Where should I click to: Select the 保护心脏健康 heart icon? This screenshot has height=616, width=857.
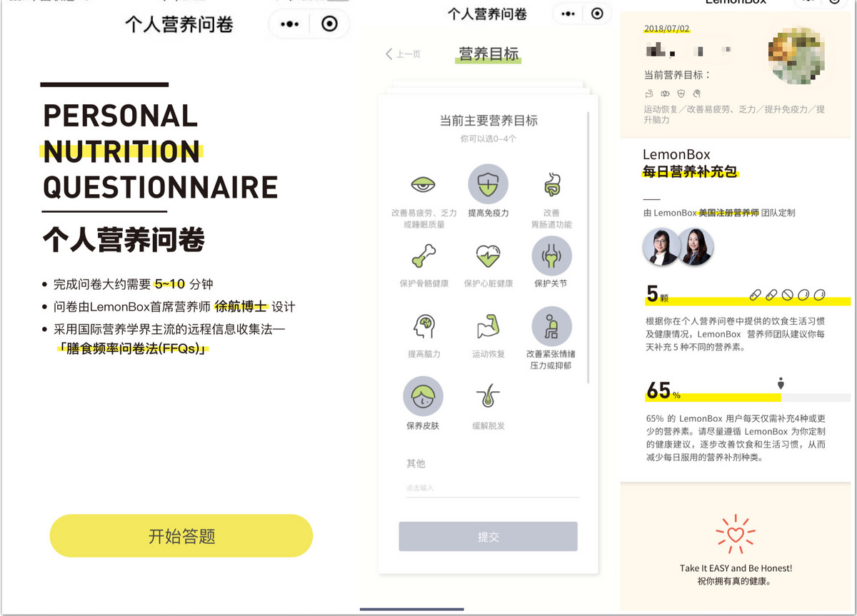[488, 256]
